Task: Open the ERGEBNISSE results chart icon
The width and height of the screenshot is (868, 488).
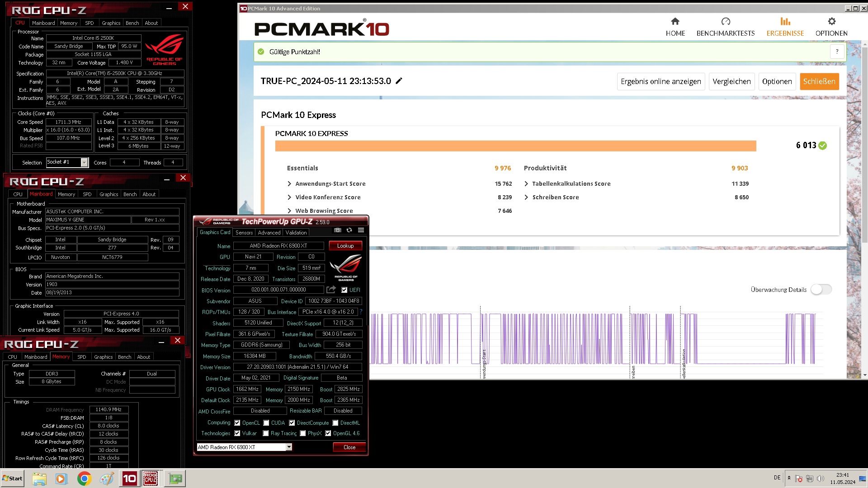Action: coord(785,21)
